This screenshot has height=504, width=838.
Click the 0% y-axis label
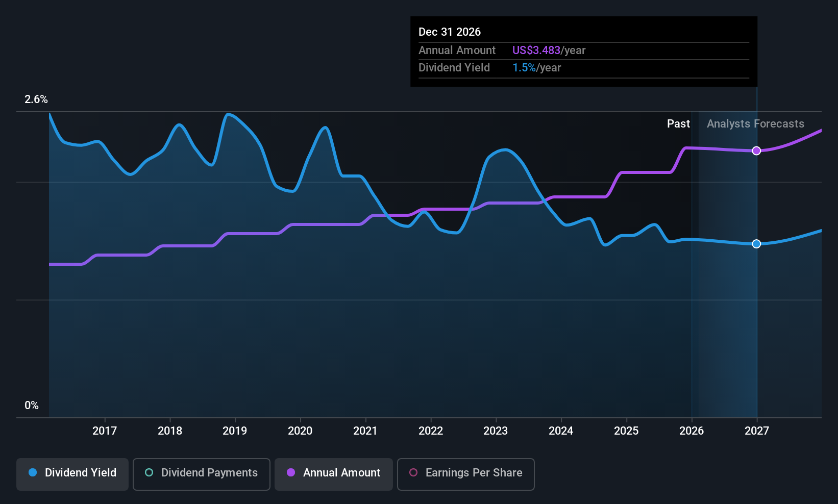[32, 406]
